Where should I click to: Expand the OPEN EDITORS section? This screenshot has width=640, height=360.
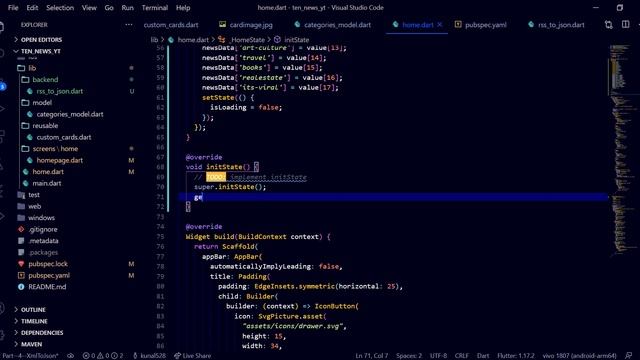click(x=41, y=40)
